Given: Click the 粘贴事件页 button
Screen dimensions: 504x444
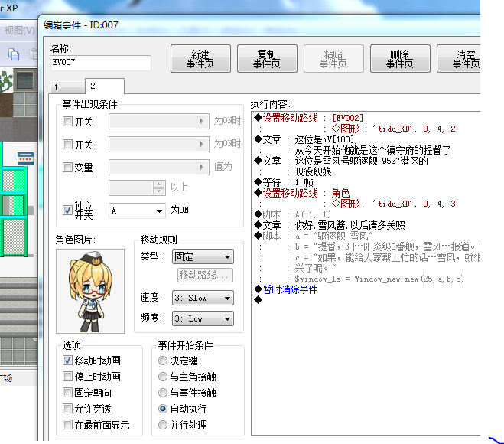Looking at the screenshot, I should point(333,58).
